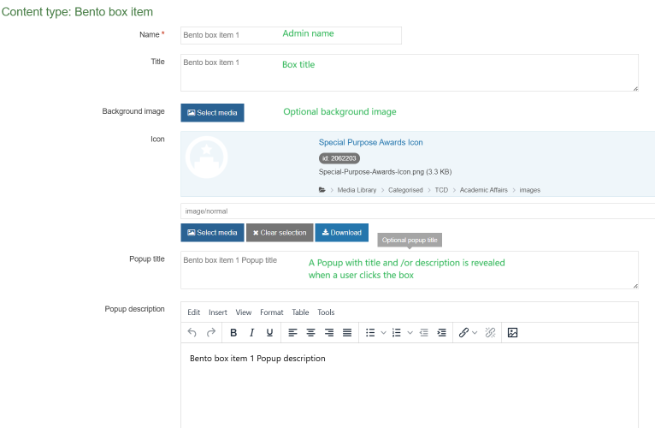Click the folder icon in media path
Image resolution: width=655 pixels, height=428 pixels.
tap(322, 190)
